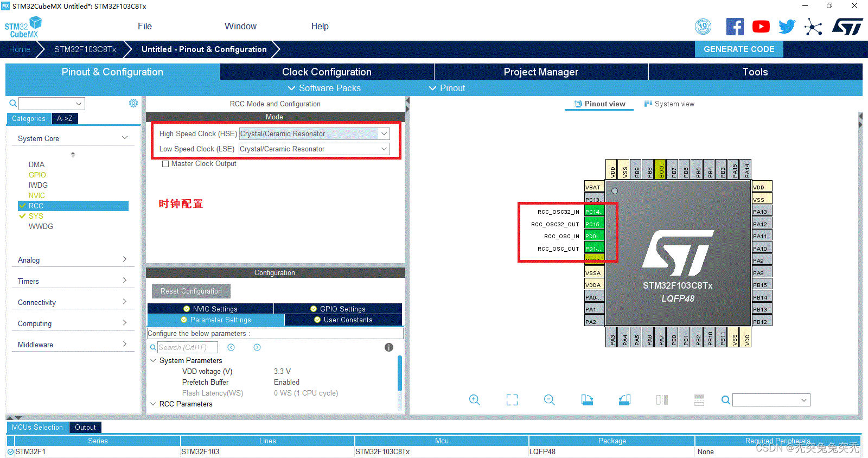The height and width of the screenshot is (458, 868).
Task: Click the split vertical view icon
Action: point(662,400)
